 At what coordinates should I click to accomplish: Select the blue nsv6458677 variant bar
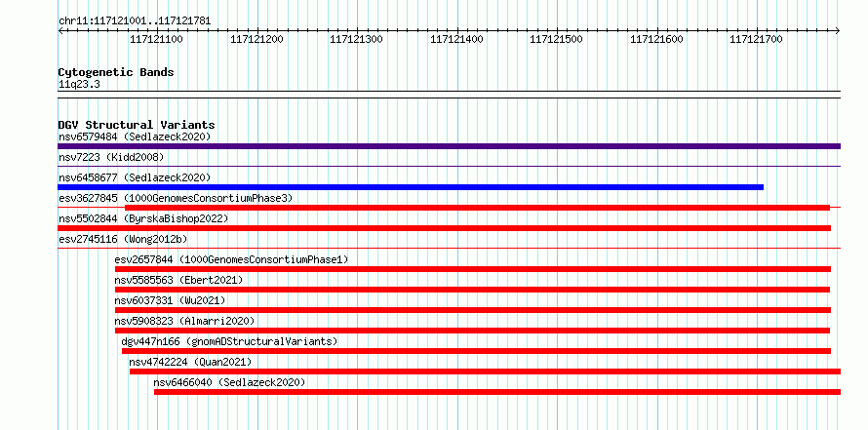411,187
